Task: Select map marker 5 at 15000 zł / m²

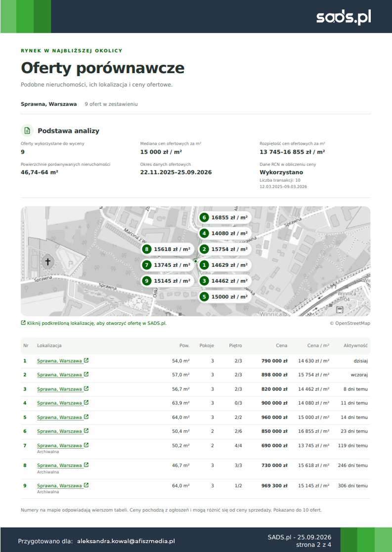Action: pyautogui.click(x=224, y=297)
